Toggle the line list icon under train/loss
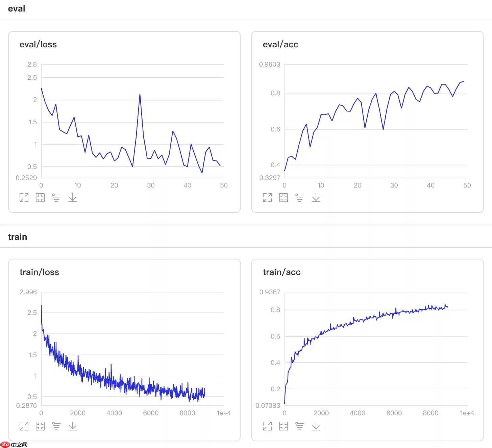492x448 pixels. [56, 426]
